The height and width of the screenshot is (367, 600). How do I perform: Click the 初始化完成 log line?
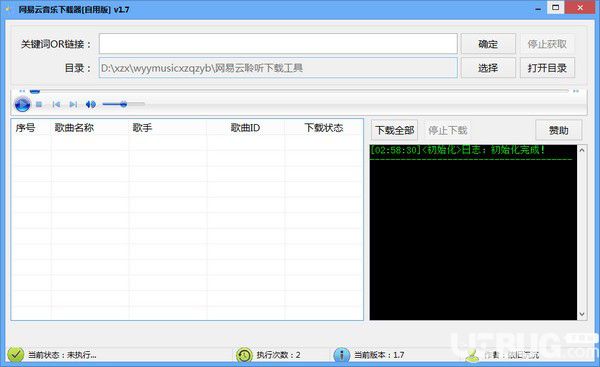pyautogui.click(x=458, y=150)
